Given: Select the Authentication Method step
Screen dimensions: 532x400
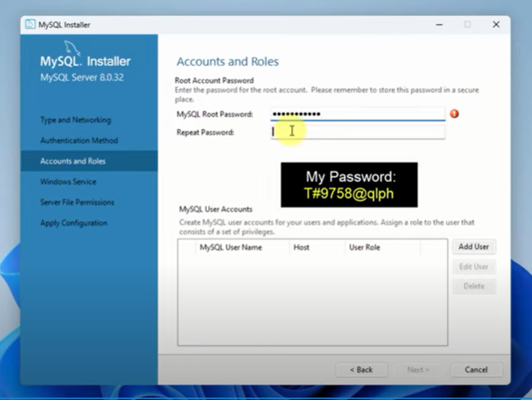Looking at the screenshot, I should click(79, 141).
